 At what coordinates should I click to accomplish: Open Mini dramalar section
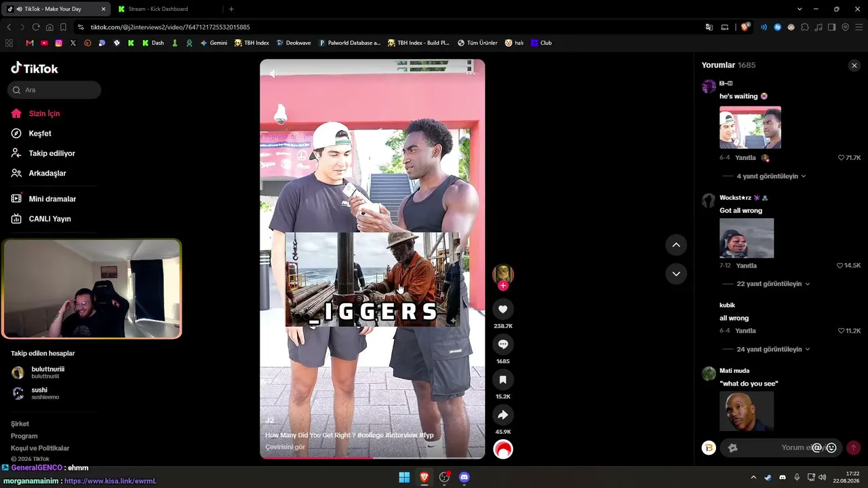tap(52, 199)
